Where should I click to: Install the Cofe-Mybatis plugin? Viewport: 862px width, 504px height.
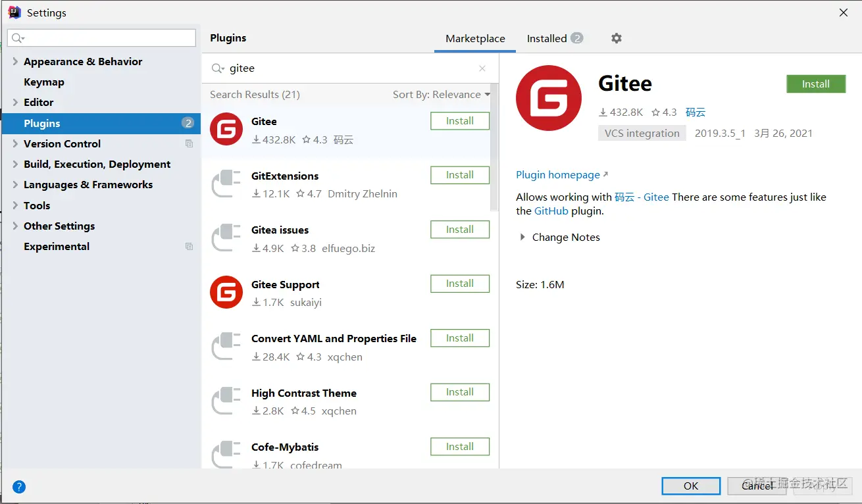tap(460, 447)
